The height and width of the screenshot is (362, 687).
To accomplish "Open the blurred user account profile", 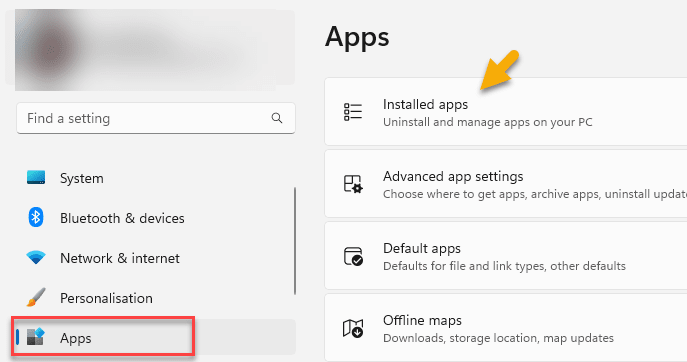I will pos(150,47).
